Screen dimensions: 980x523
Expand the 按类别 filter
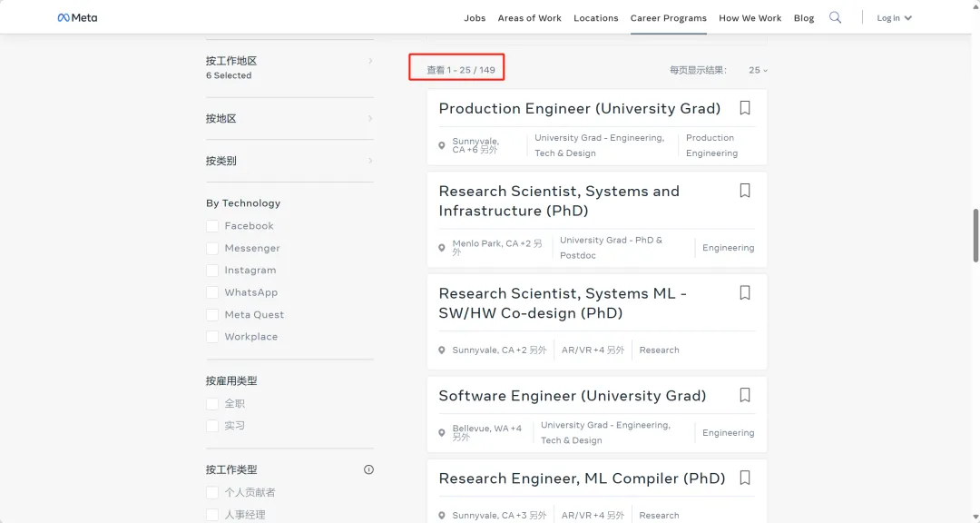tap(290, 161)
